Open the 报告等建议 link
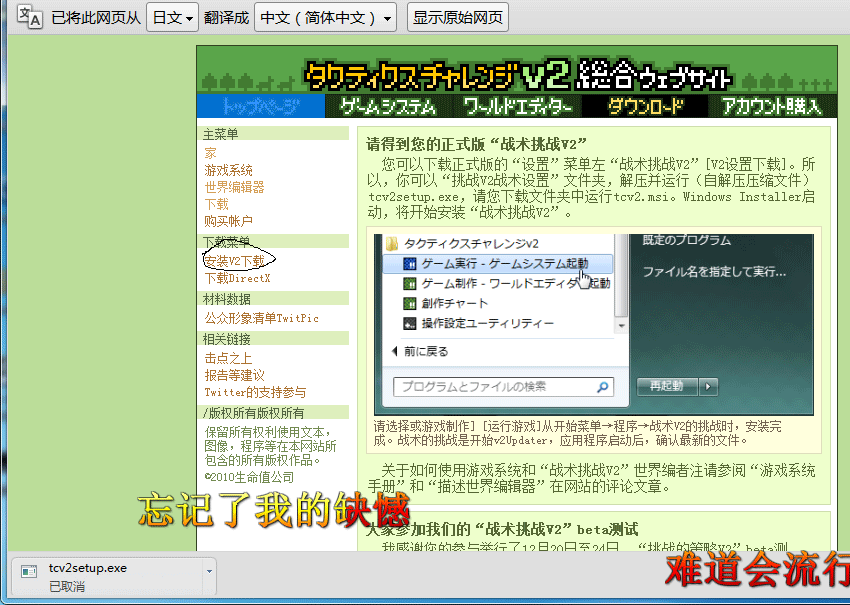This screenshot has width=850, height=605. 234,375
